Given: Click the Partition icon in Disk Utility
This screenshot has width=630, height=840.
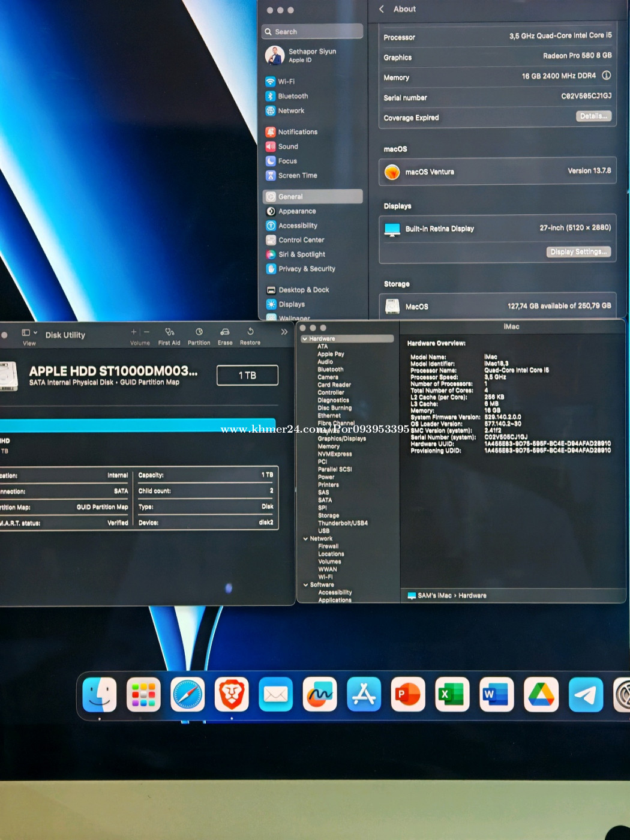Looking at the screenshot, I should pos(199,332).
